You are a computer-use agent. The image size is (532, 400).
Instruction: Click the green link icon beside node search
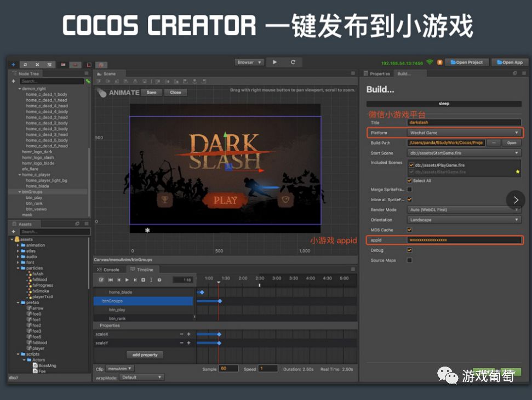coord(88,81)
